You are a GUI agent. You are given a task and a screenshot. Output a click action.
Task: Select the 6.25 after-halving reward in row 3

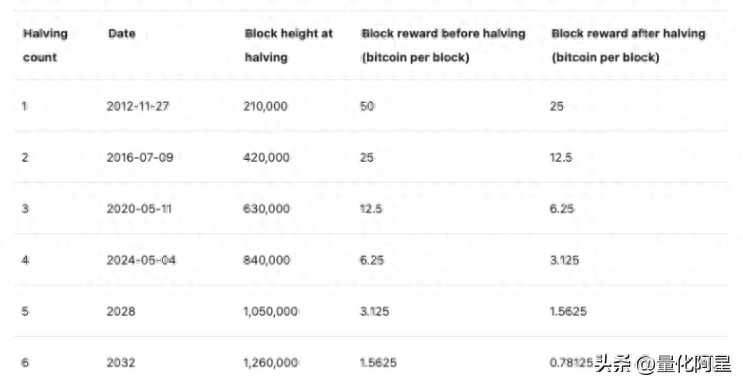pyautogui.click(x=562, y=209)
